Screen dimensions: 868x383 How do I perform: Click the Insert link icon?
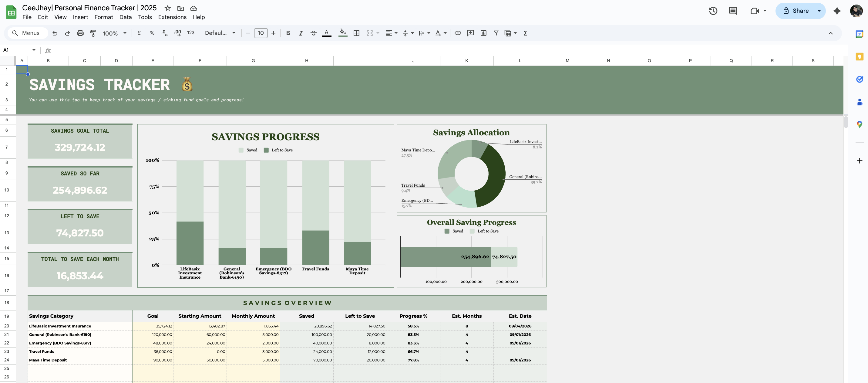point(458,33)
